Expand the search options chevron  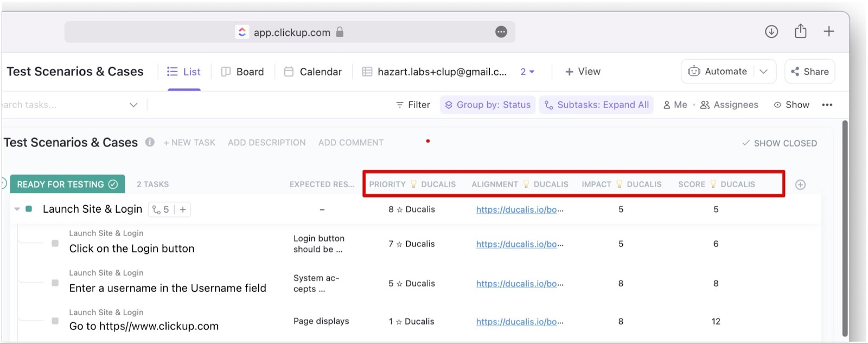coord(133,105)
